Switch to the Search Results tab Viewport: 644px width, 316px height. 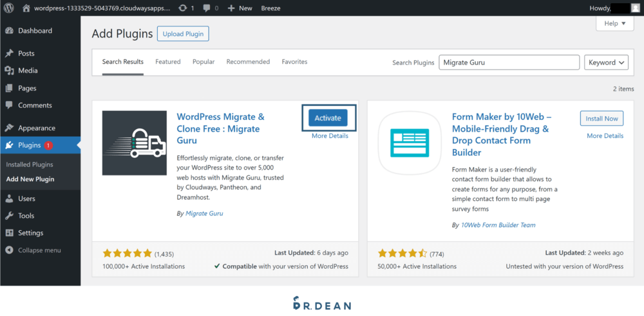123,62
